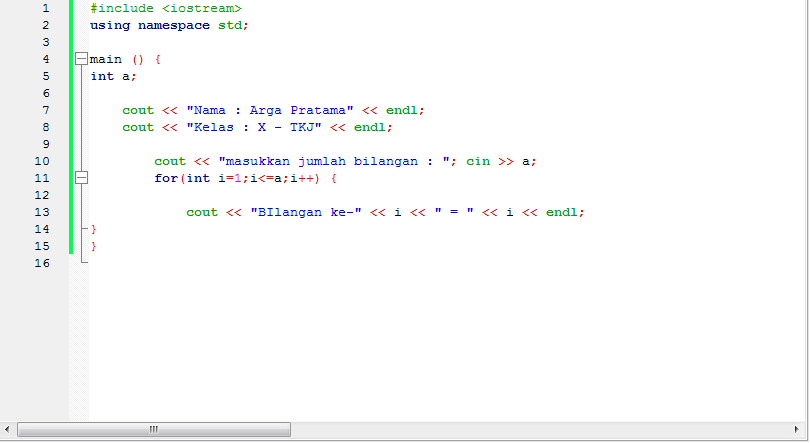Click "endl;" on line 13

coord(565,212)
